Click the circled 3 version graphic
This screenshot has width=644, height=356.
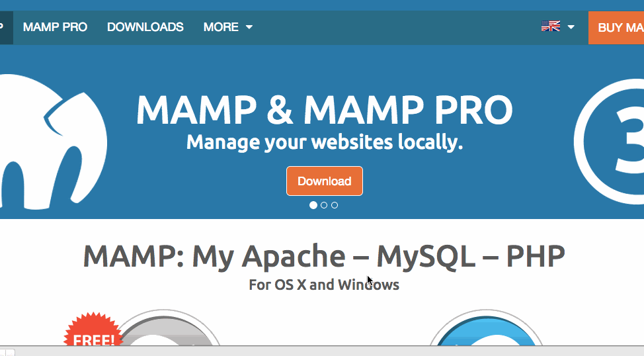tap(610, 142)
